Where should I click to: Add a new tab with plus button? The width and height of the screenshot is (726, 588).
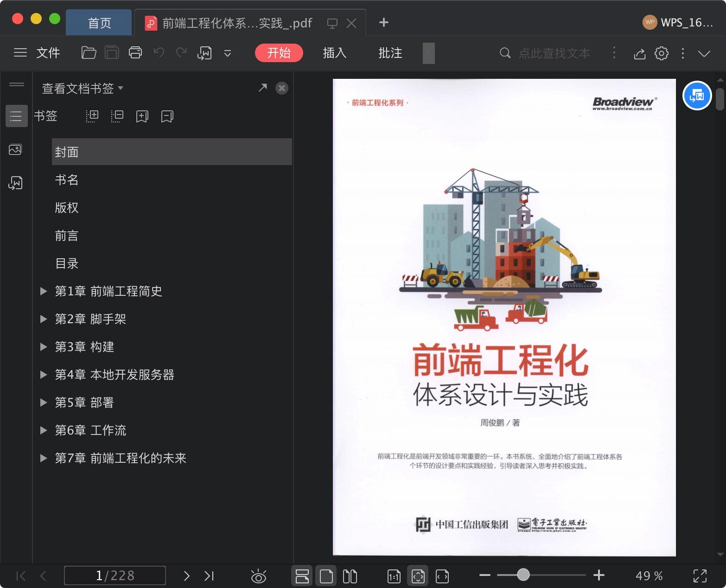click(384, 22)
